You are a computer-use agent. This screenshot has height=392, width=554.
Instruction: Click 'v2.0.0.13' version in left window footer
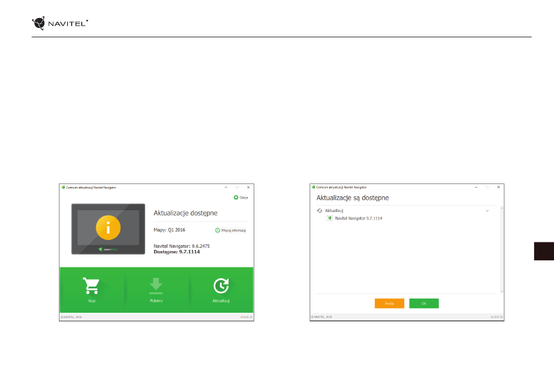246,317
